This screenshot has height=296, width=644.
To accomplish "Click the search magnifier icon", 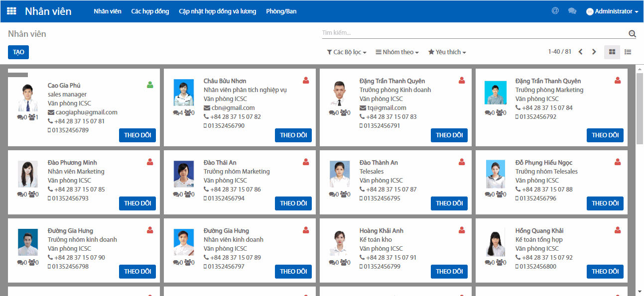I will click(632, 33).
